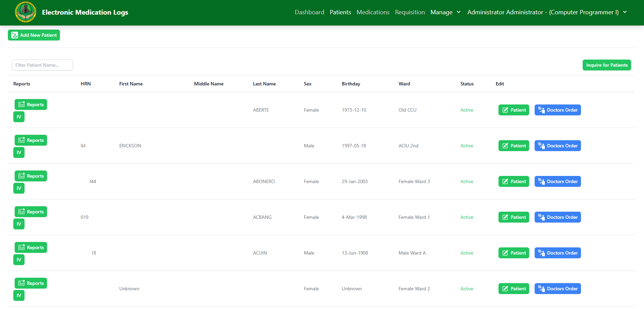Focus the Filter Patient Name field
This screenshot has width=644, height=309.
point(42,65)
